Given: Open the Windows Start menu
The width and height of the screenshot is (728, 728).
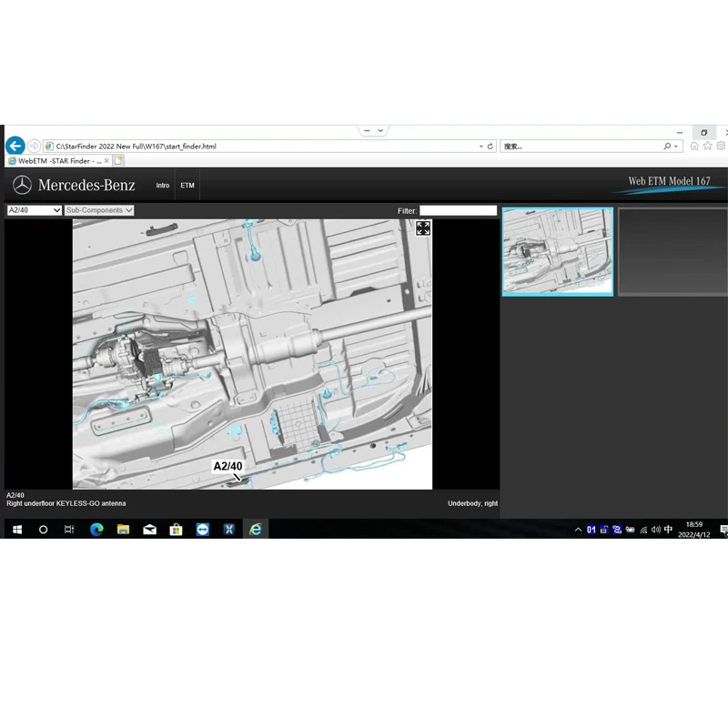Looking at the screenshot, I should pos(17,530).
